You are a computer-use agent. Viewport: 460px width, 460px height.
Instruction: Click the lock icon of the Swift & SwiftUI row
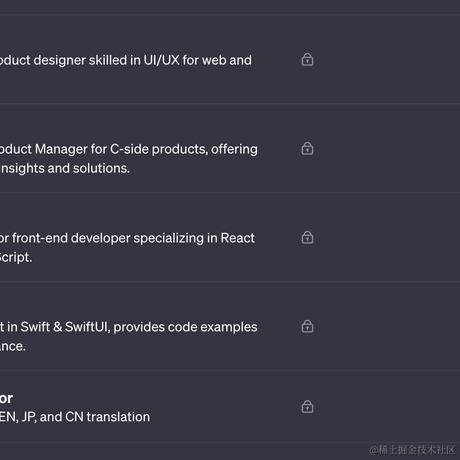[307, 326]
